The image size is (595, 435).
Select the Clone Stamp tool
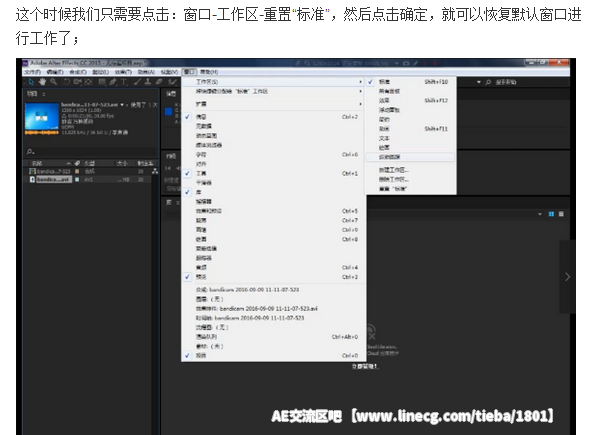coord(148,82)
